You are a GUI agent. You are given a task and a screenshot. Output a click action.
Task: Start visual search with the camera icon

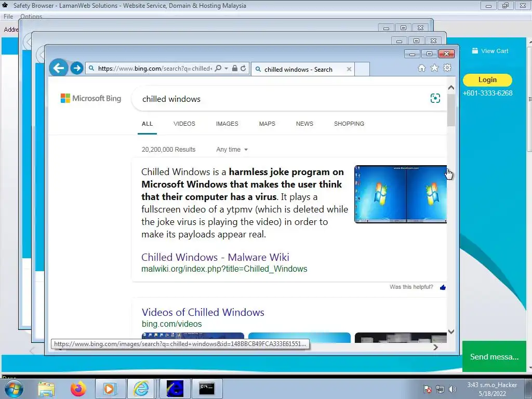435,98
